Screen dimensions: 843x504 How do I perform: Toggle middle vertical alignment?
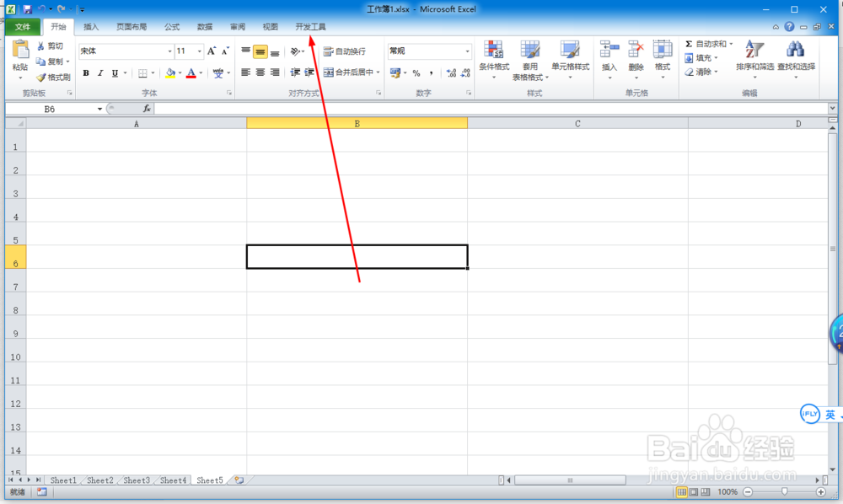[260, 51]
